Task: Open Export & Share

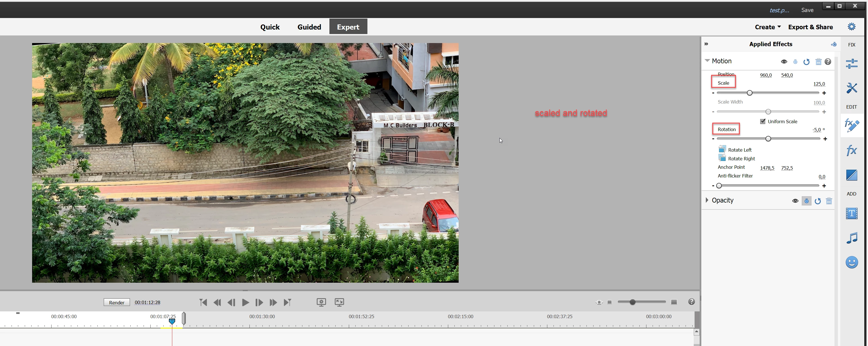Action: pos(810,27)
